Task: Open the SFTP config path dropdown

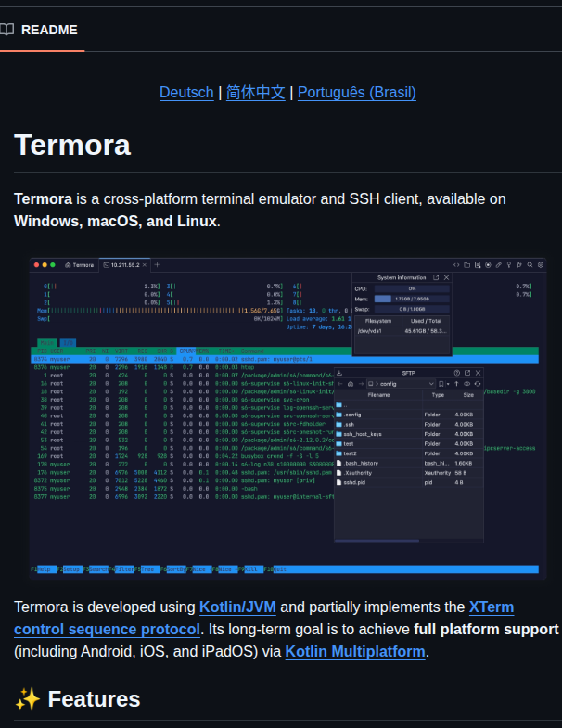Action: pyautogui.click(x=431, y=384)
